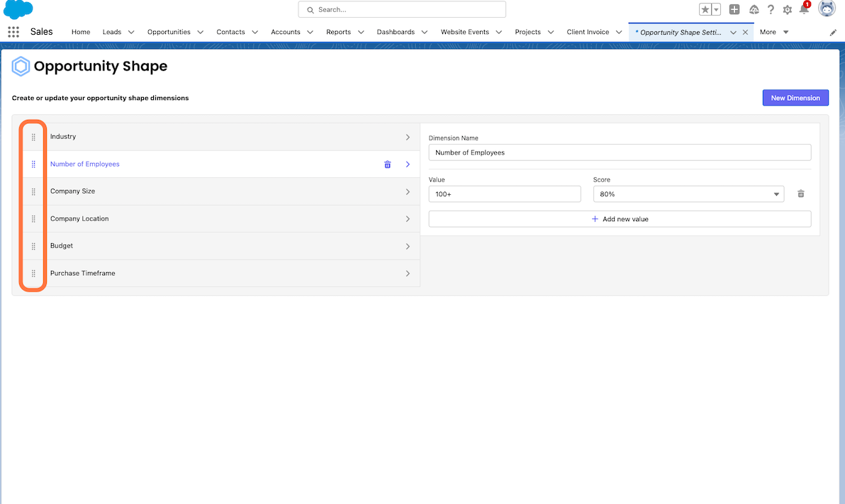
Task: Click Add new value button
Action: pyautogui.click(x=620, y=219)
